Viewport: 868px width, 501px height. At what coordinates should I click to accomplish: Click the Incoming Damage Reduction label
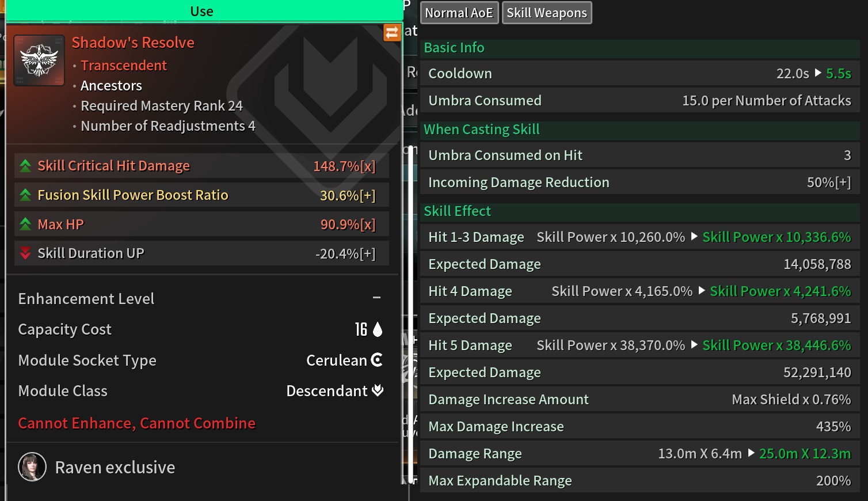(519, 183)
